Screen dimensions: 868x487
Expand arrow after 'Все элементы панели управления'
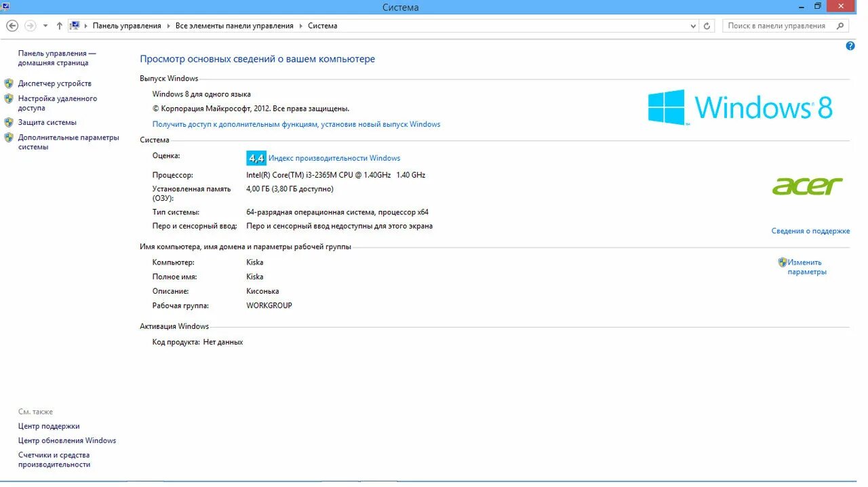300,26
